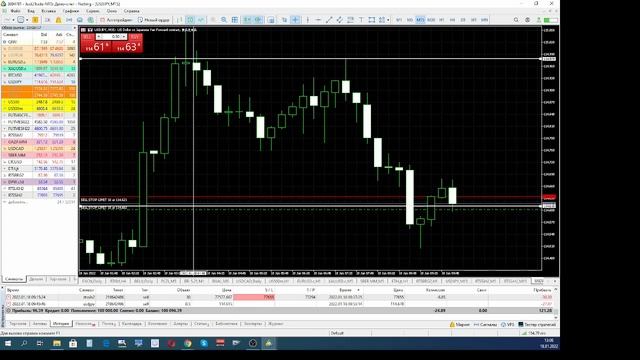Viewport: 640px width, 360px height.
Task: Expand the Profiles dropdown arrow
Action: pos(27,20)
